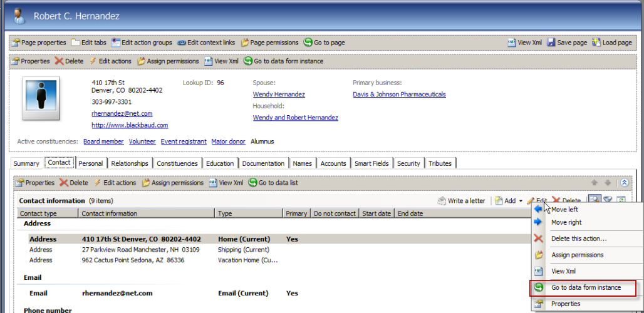Expand the Add dropdown arrow
This screenshot has height=313, width=644.
pos(521,201)
